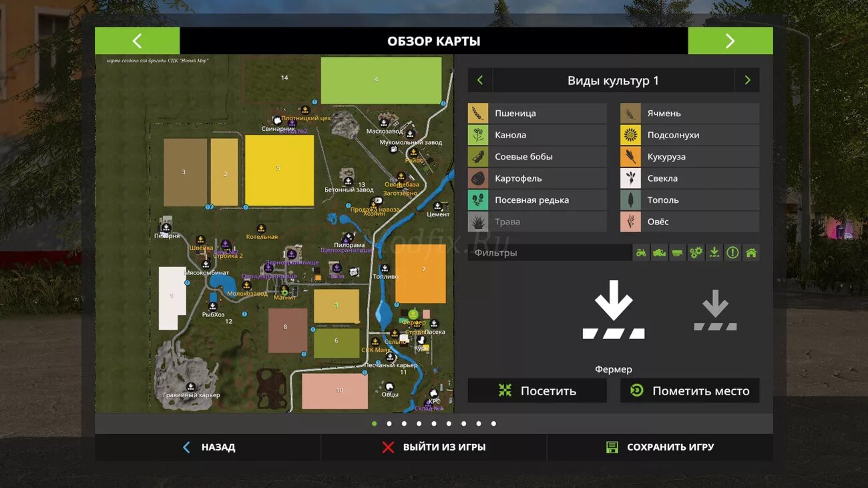
Task: Toggle Пшеница crop display
Action: point(537,113)
